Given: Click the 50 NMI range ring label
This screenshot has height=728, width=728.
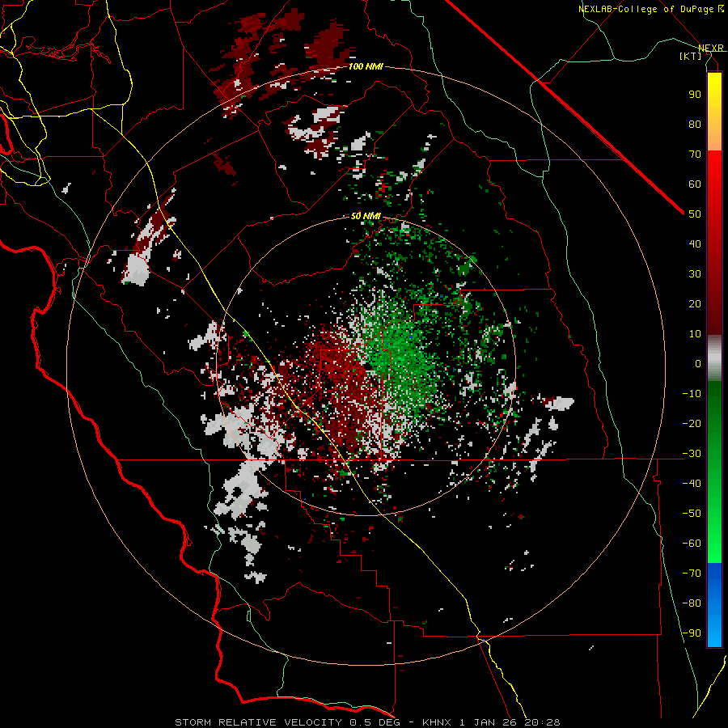Looking at the screenshot, I should click(x=366, y=216).
